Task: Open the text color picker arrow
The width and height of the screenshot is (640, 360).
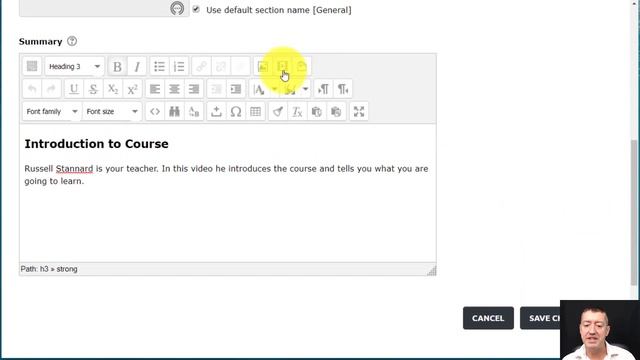Action: tap(274, 89)
